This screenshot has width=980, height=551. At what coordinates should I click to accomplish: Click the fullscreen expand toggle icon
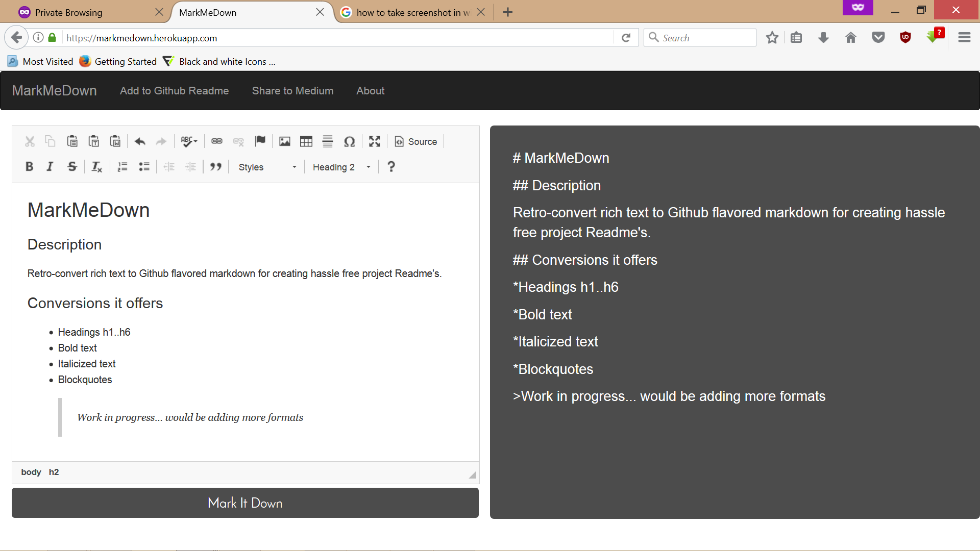(x=375, y=141)
